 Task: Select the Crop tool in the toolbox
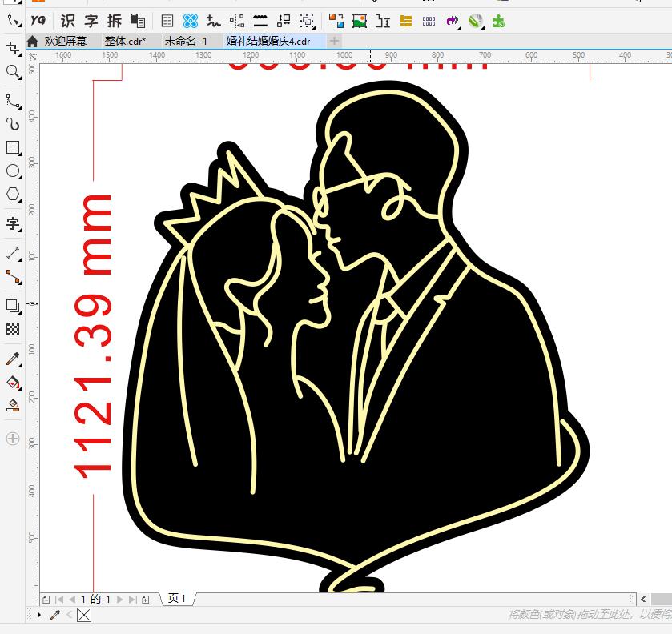[x=13, y=49]
